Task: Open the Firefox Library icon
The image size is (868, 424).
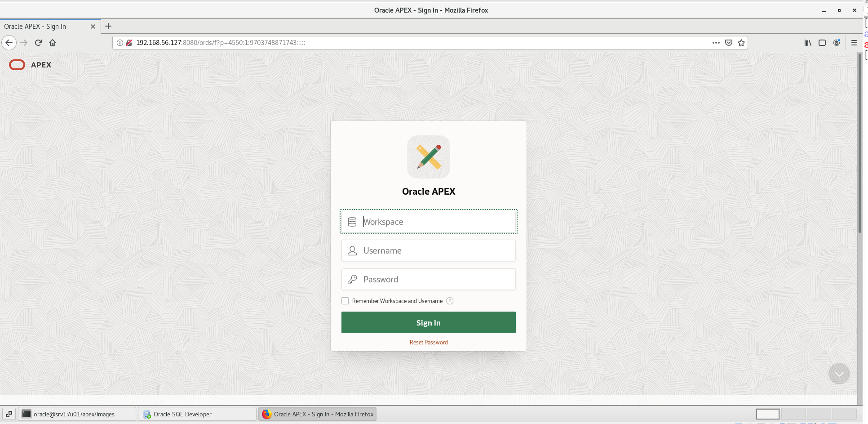Action: tap(808, 43)
